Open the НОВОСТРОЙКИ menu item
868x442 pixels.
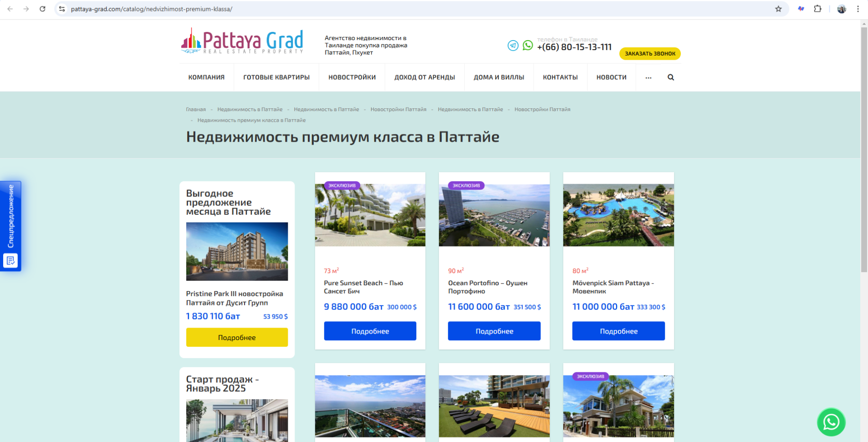[x=352, y=77]
